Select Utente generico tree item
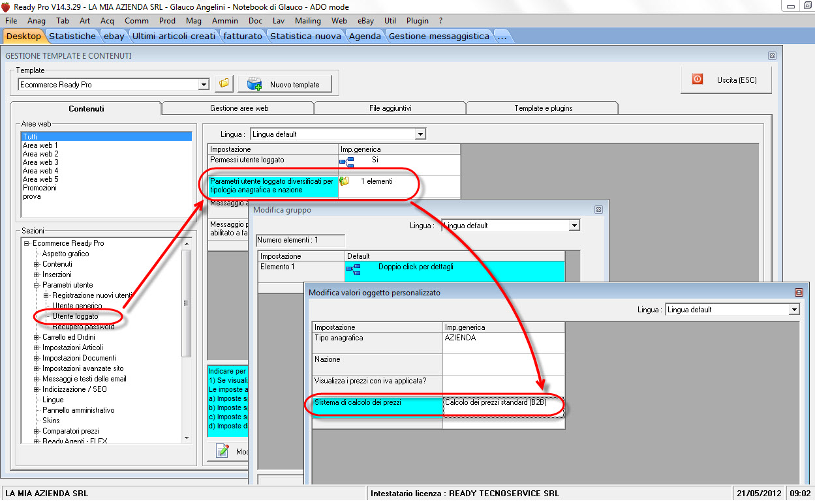 [x=77, y=306]
